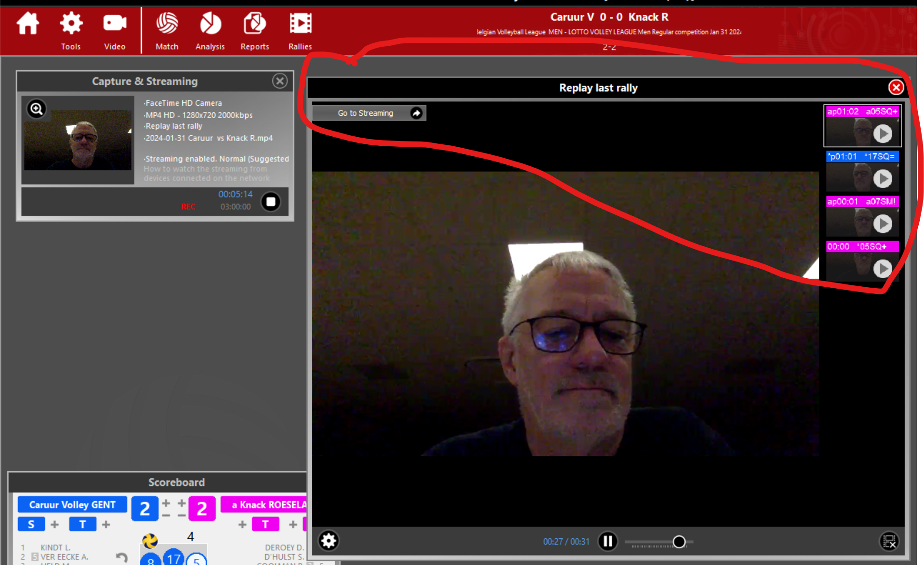
Task: Click the recording time 00:05:14
Action: pyautogui.click(x=235, y=194)
